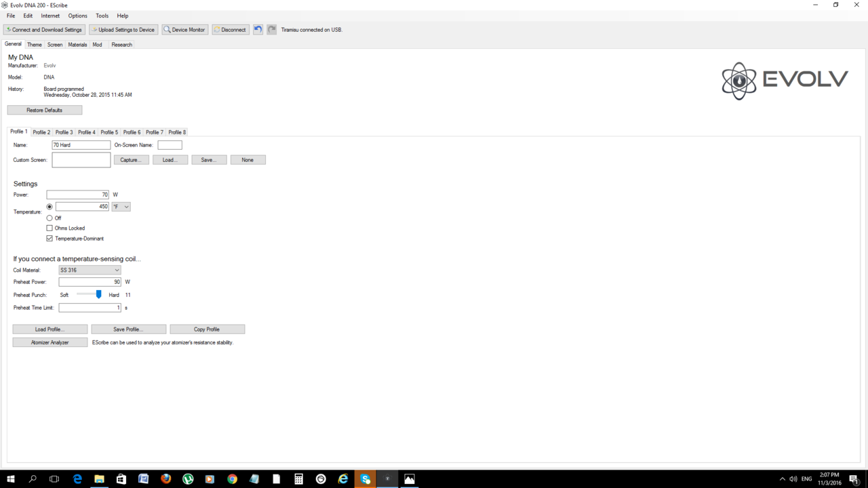
Task: Click the Disconnect button
Action: [231, 30]
